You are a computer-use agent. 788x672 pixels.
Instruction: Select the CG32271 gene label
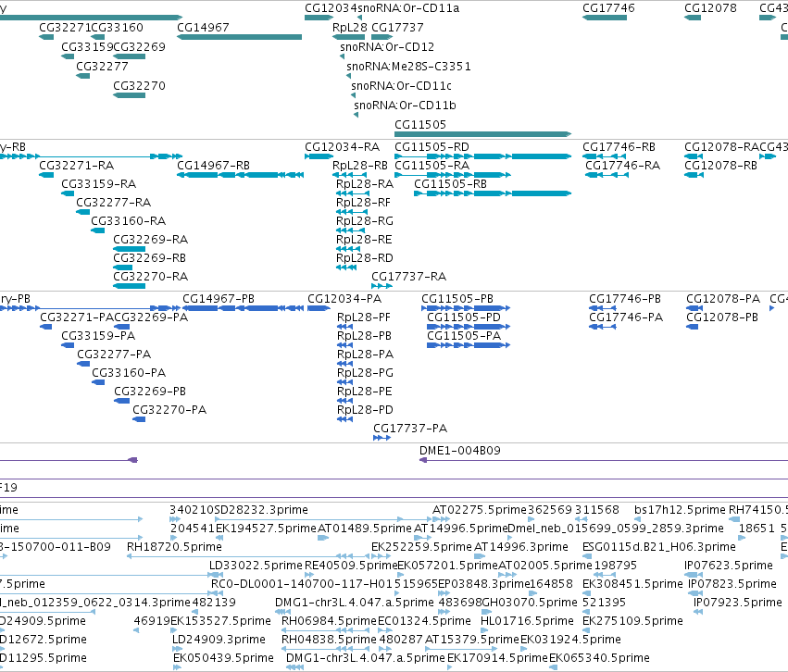click(65, 28)
